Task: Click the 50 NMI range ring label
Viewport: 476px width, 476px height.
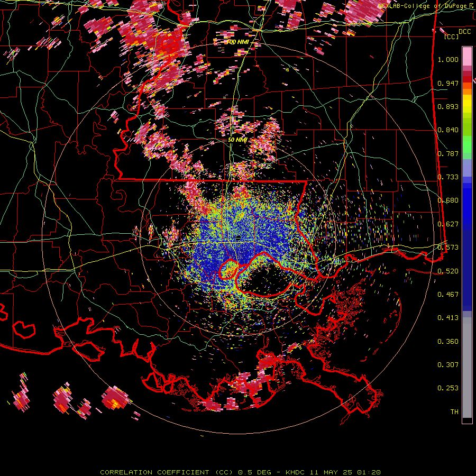Action: (x=237, y=140)
